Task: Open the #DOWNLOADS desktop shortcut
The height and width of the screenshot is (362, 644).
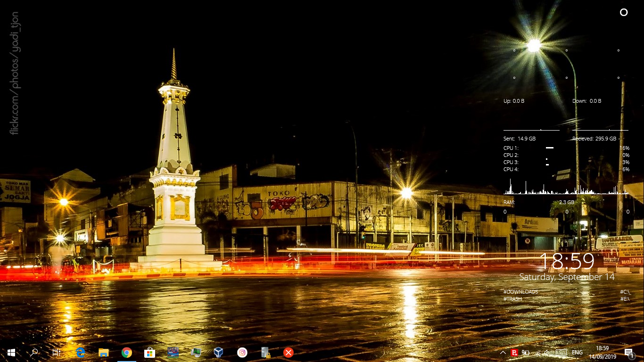Action: point(520,292)
